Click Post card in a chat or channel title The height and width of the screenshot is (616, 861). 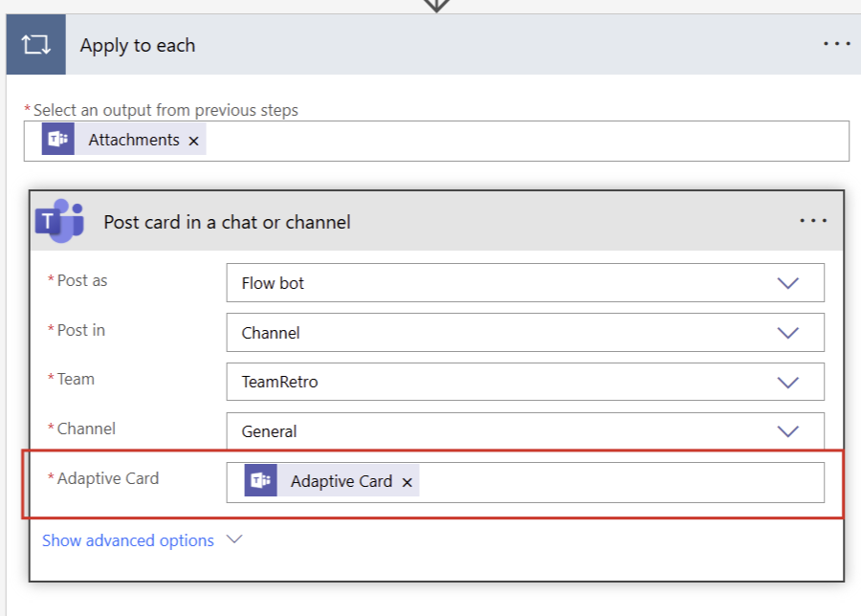(x=227, y=222)
